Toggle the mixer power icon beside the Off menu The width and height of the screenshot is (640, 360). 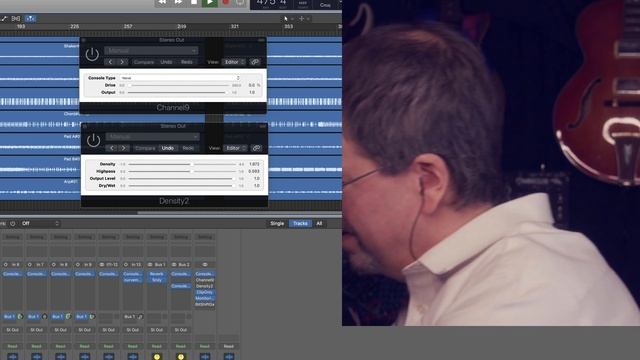[13, 224]
